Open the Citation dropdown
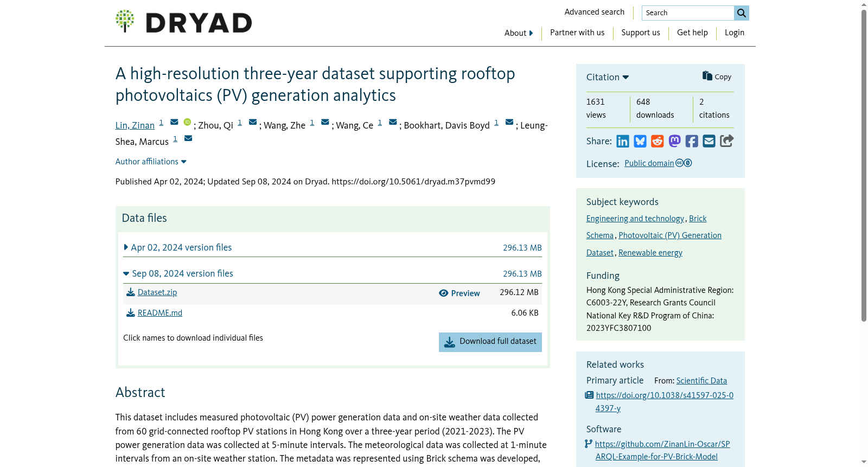 pos(608,77)
